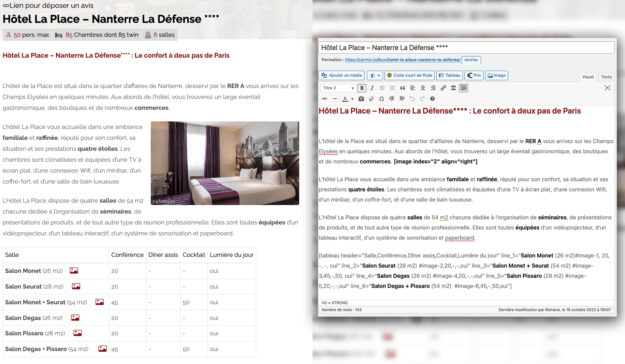This screenshot has width=625, height=364.
Task: Insert the Read More tag
Action: 453,88
